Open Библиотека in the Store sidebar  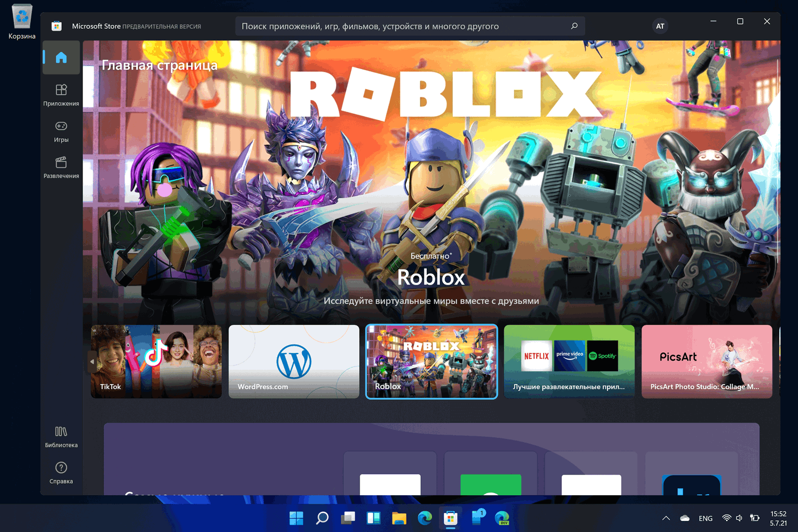(61, 437)
